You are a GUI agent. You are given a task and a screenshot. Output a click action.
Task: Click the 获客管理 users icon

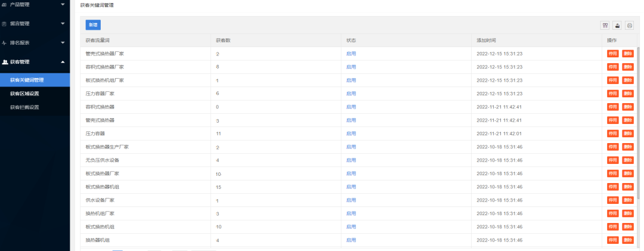coord(5,61)
